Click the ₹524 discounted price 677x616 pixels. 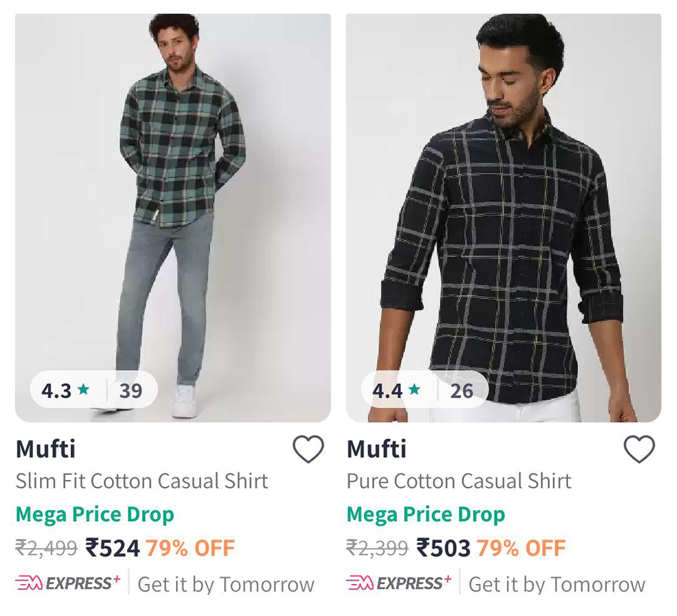click(x=113, y=548)
